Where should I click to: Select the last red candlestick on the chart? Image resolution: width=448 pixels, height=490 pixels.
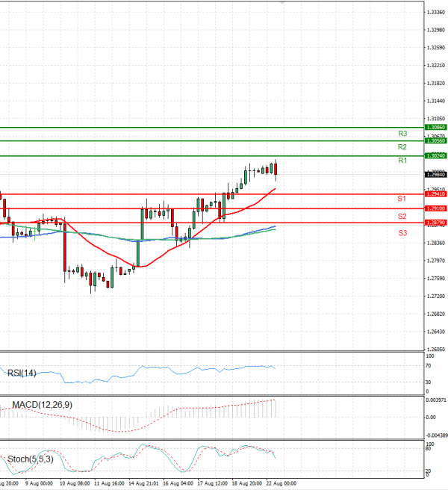pyautogui.click(x=276, y=169)
